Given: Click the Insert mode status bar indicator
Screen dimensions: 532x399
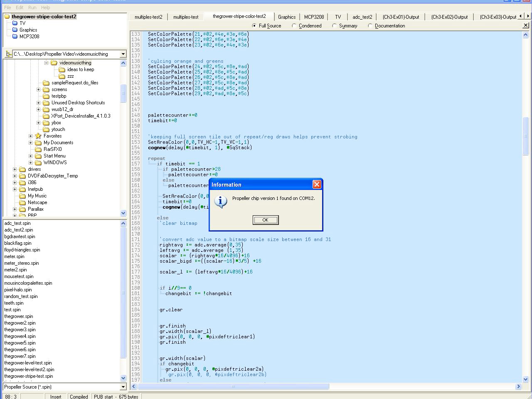Looking at the screenshot, I should [x=56, y=397].
